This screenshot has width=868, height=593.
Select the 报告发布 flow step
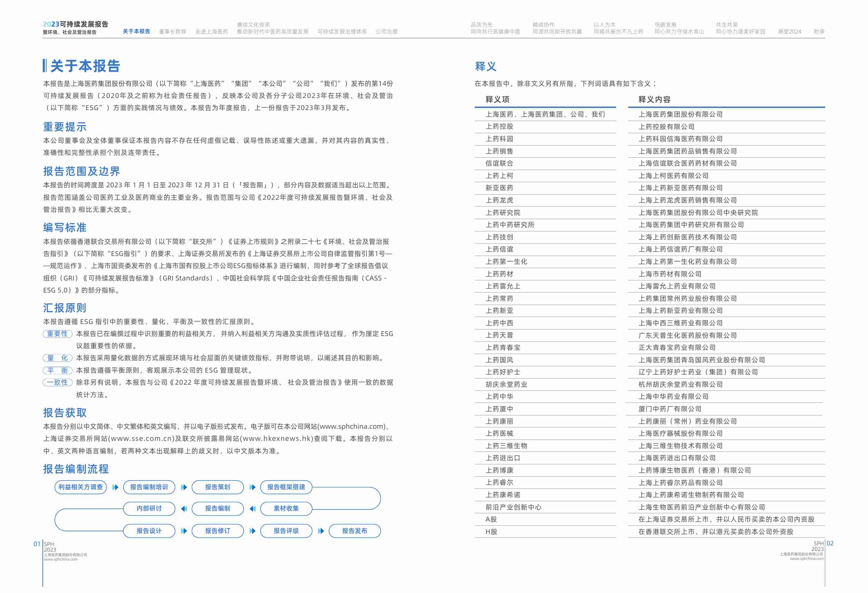[x=355, y=531]
